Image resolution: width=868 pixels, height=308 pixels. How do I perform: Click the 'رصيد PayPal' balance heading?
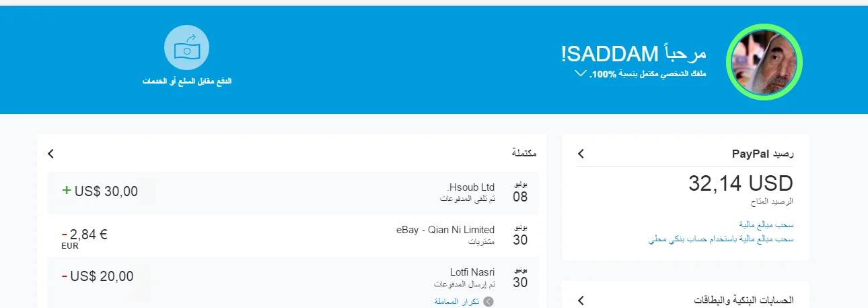point(763,154)
